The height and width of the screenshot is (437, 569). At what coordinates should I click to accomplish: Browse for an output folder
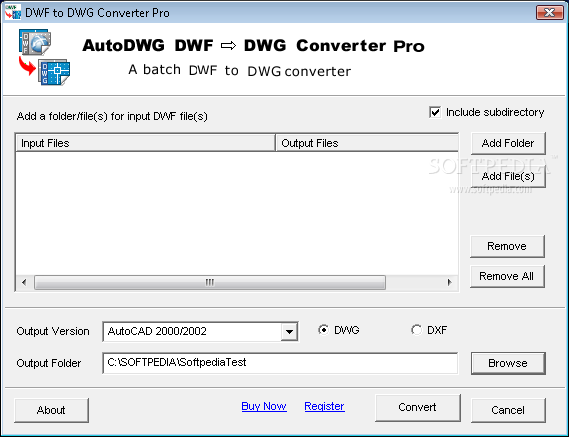(x=508, y=363)
